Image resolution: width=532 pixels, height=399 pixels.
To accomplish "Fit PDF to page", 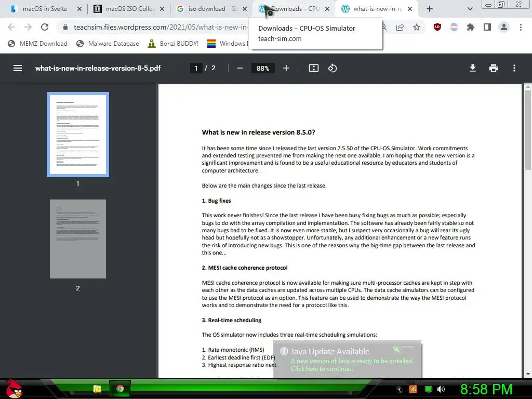I will [x=313, y=68].
